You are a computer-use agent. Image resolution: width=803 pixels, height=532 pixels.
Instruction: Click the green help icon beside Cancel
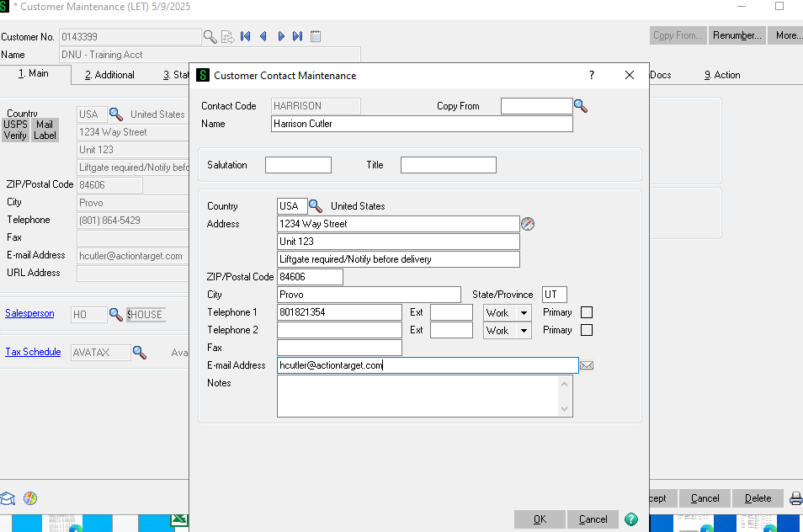(x=631, y=519)
